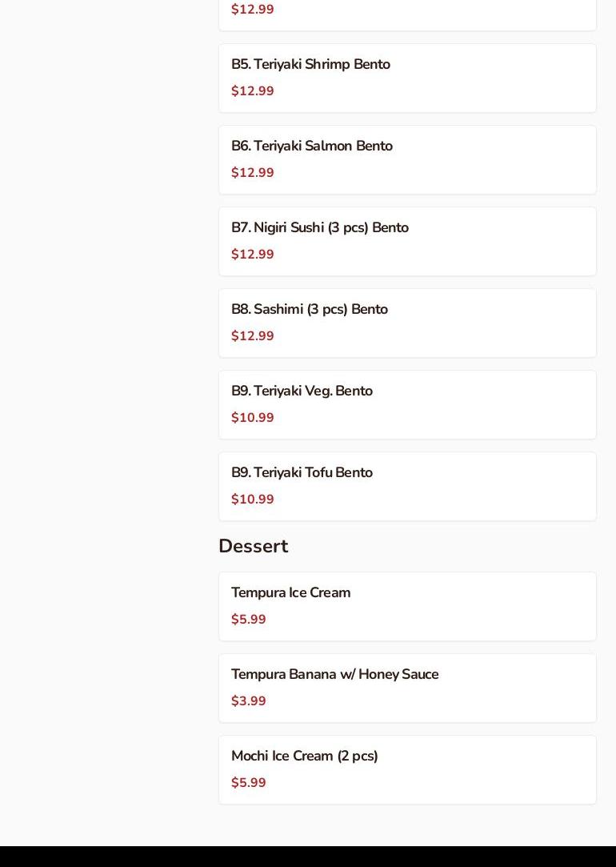Click the $12.99 price under Sashimi Bento
The image size is (616, 867).
pos(252,336)
